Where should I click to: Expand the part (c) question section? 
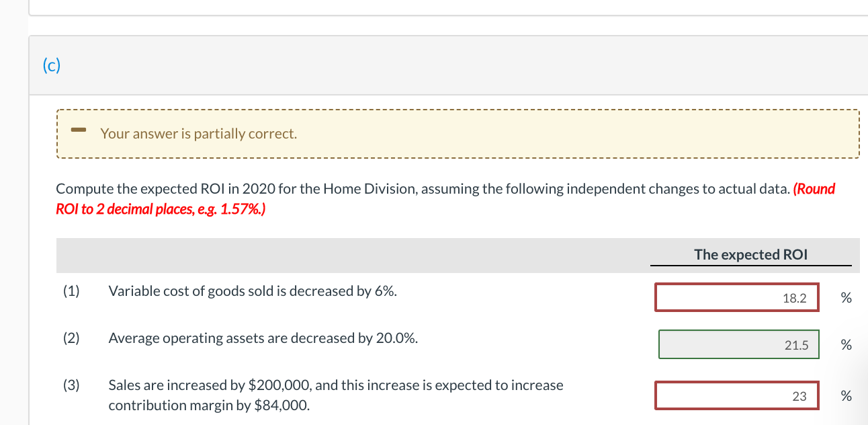coord(50,65)
